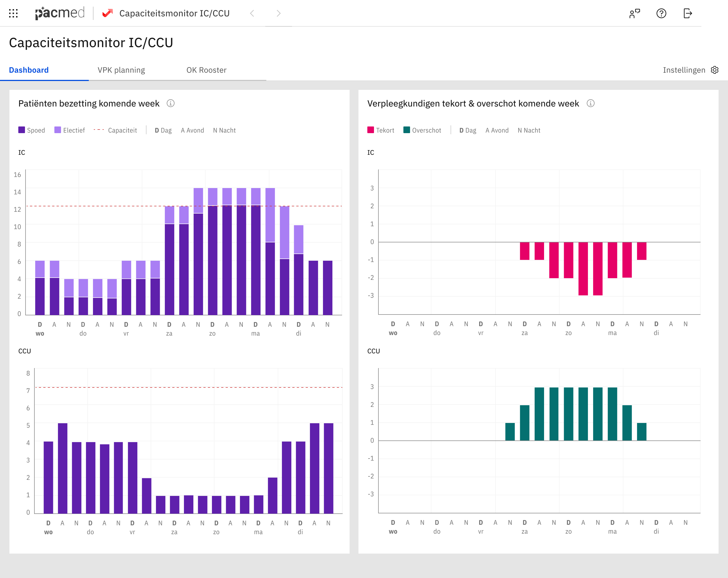Image resolution: width=728 pixels, height=578 pixels.
Task: Open the Instellingen gear icon
Action: point(715,70)
